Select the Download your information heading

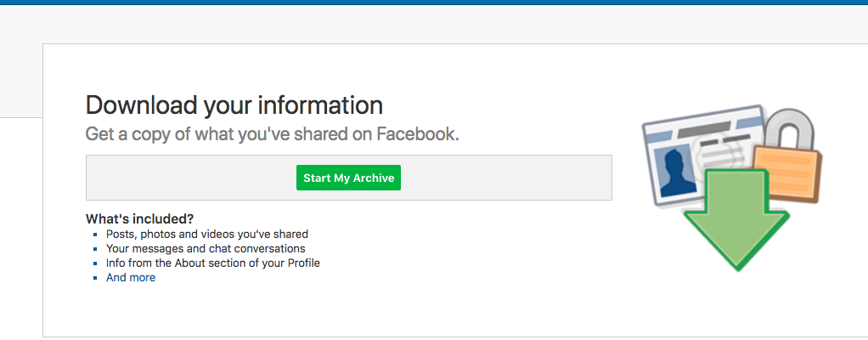(234, 105)
